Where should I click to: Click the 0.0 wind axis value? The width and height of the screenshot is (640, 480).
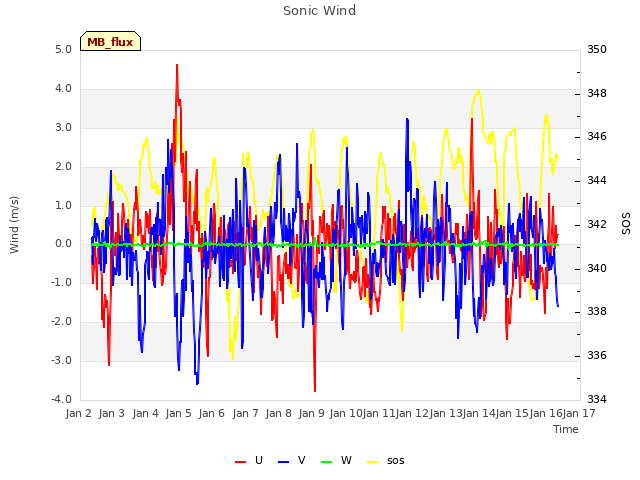pos(63,244)
